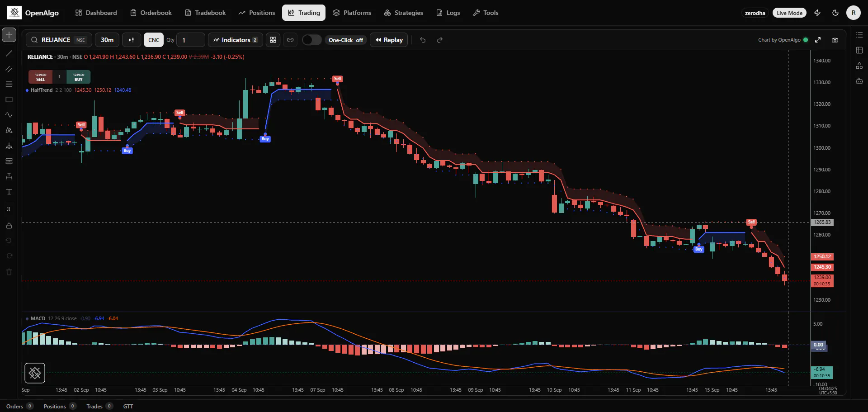
Task: Expand chart to fullscreen
Action: [818, 40]
